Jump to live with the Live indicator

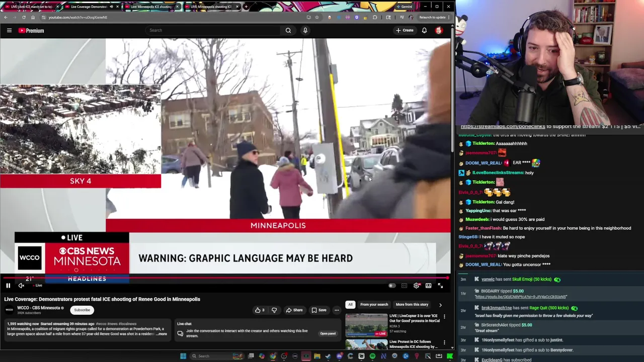[37, 286]
